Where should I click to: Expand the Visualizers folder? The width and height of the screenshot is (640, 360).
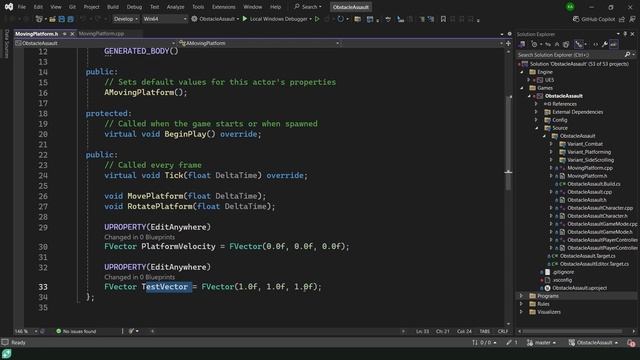pos(522,312)
